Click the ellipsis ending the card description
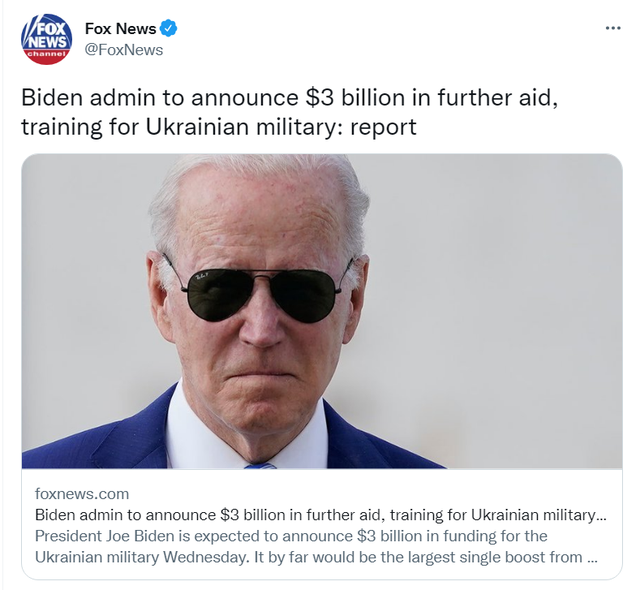The width and height of the screenshot is (640, 590). pos(592,560)
